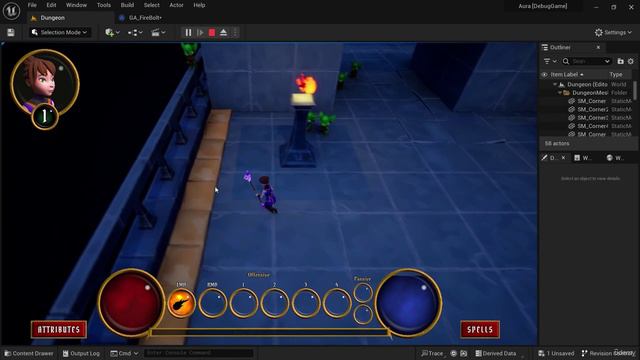This screenshot has height=360, width=640.
Task: Click offensive spell slot 3
Action: [306, 303]
